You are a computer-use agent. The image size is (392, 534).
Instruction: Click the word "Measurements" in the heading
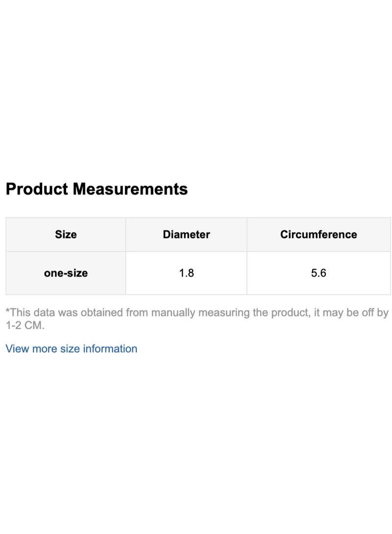click(x=130, y=189)
